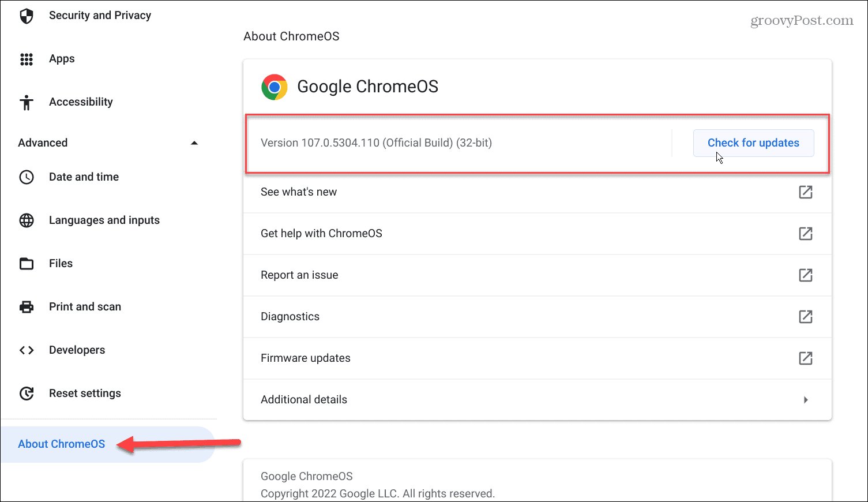Image resolution: width=868 pixels, height=502 pixels.
Task: Click the Accessibility person icon
Action: point(27,102)
